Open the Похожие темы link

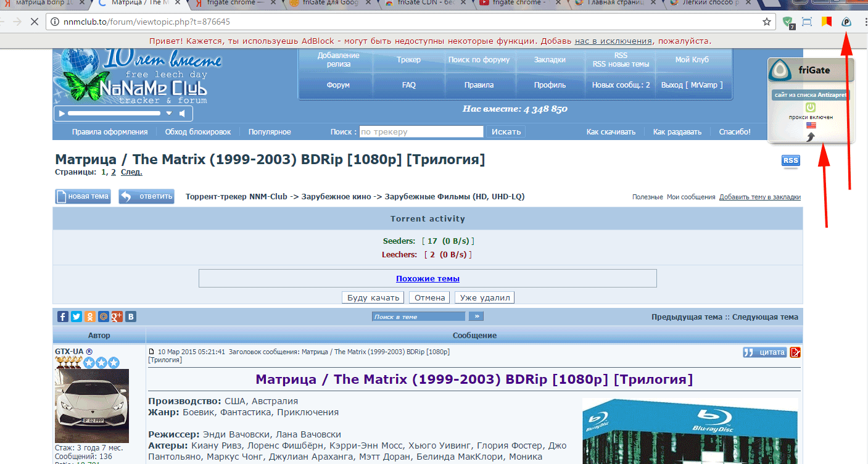pyautogui.click(x=428, y=279)
